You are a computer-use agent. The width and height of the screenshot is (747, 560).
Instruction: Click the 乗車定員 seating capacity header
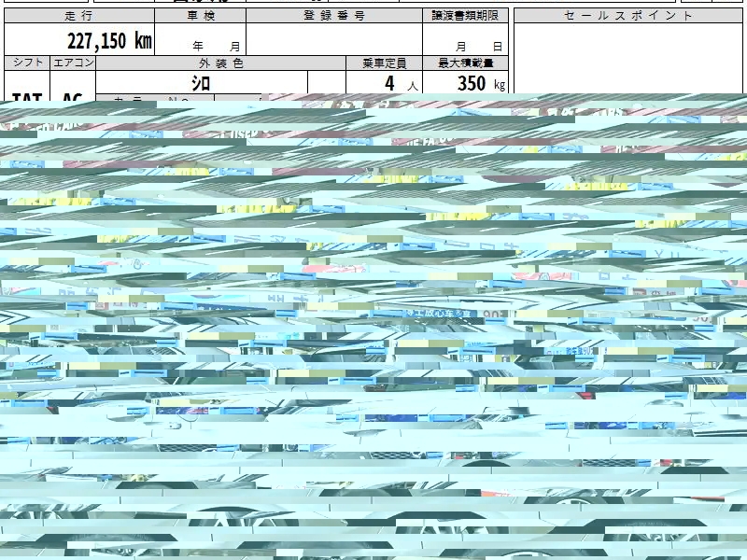(384, 63)
